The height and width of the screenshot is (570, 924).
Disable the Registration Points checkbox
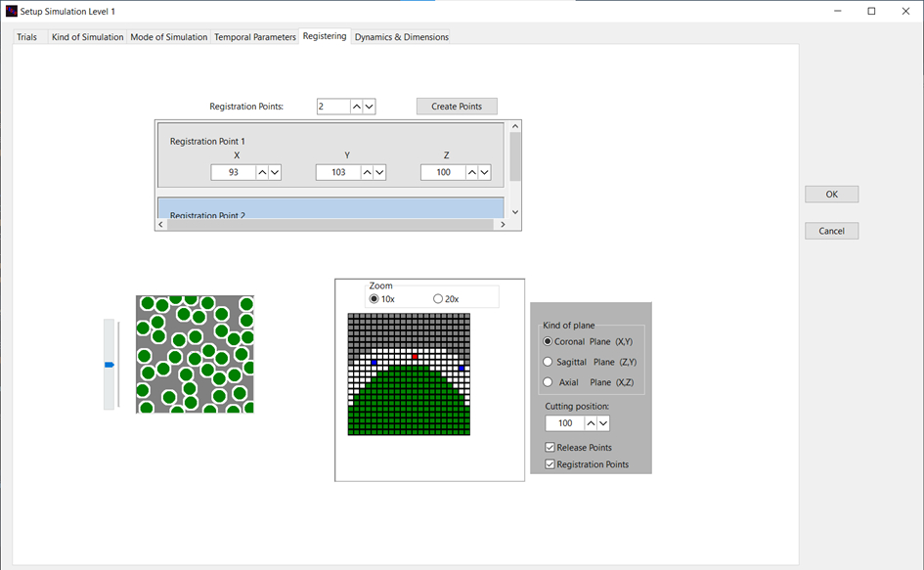tap(550, 464)
